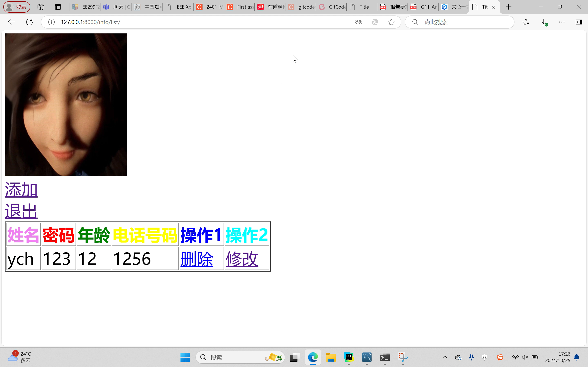Refresh the current page
588x367 pixels.
click(x=29, y=22)
